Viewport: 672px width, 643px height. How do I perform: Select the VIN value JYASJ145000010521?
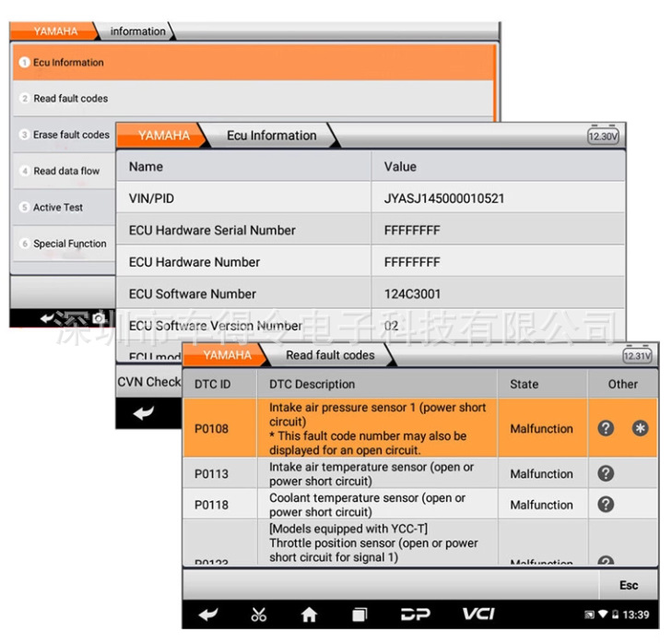(x=444, y=198)
